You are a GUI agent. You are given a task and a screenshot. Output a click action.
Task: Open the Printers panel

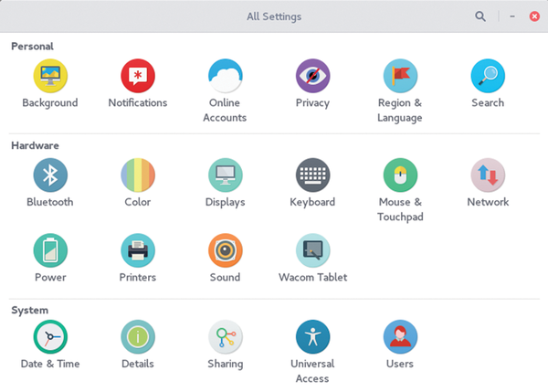(138, 250)
